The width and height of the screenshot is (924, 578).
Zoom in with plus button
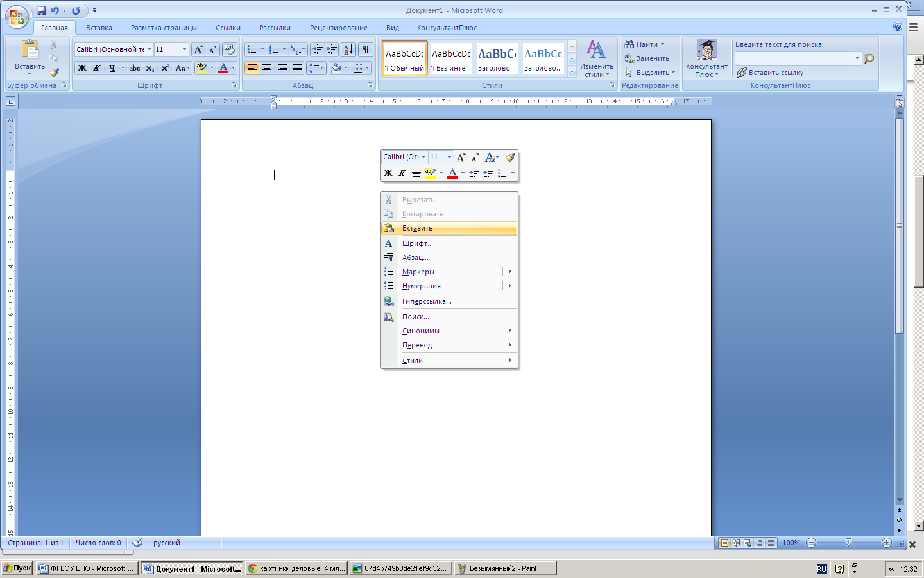coord(887,543)
